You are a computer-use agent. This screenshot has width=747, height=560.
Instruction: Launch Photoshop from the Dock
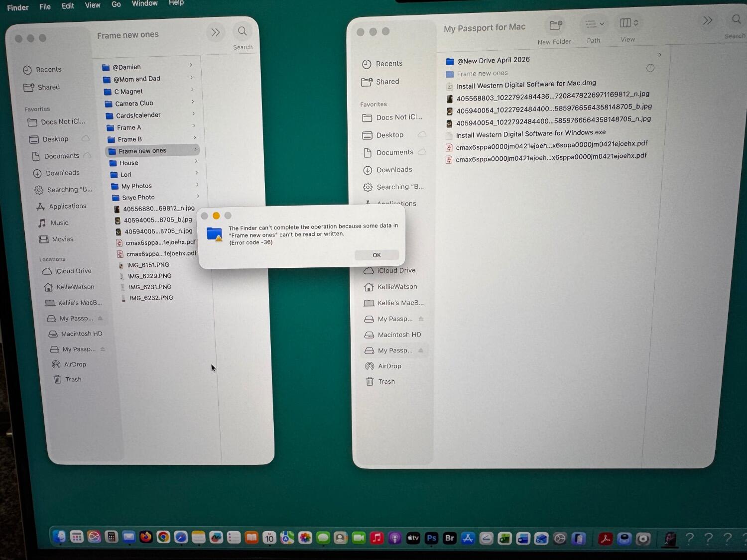tap(431, 538)
